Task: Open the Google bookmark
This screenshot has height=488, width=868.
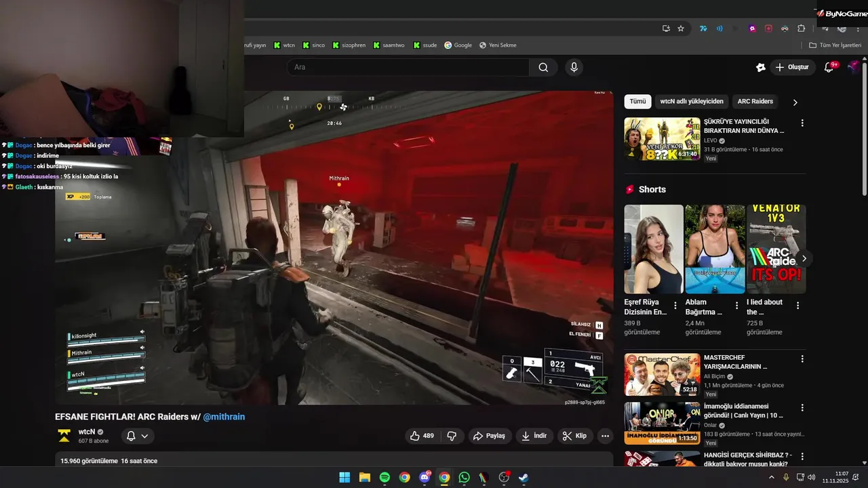Action: click(458, 45)
